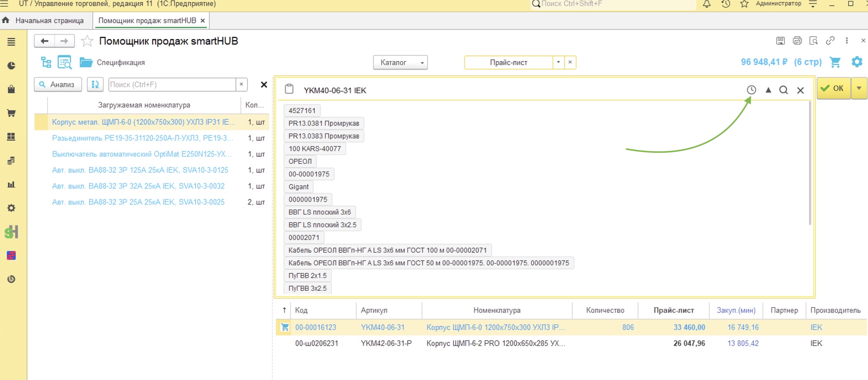Click the clipboard paste icon beside query
Viewport: 868px width, 380px height.
coord(289,89)
